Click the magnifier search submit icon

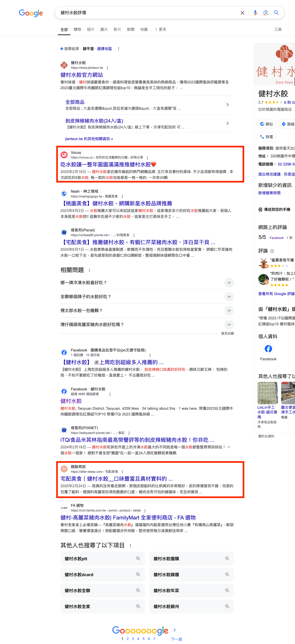(276, 13)
